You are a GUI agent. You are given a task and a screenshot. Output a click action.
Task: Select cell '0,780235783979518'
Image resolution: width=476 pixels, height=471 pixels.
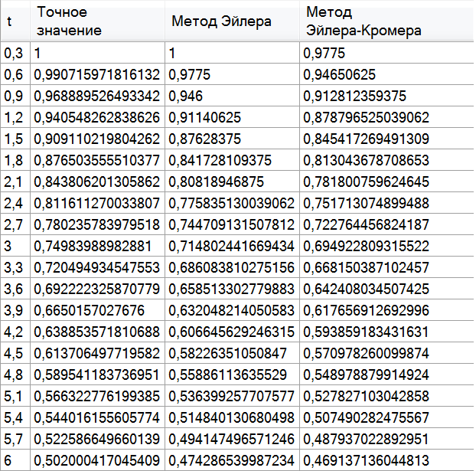coord(97,224)
